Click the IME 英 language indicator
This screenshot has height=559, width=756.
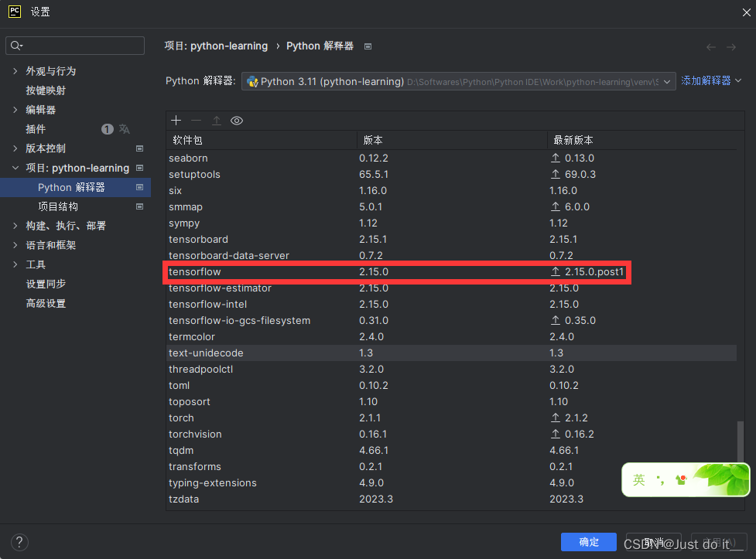[639, 479]
